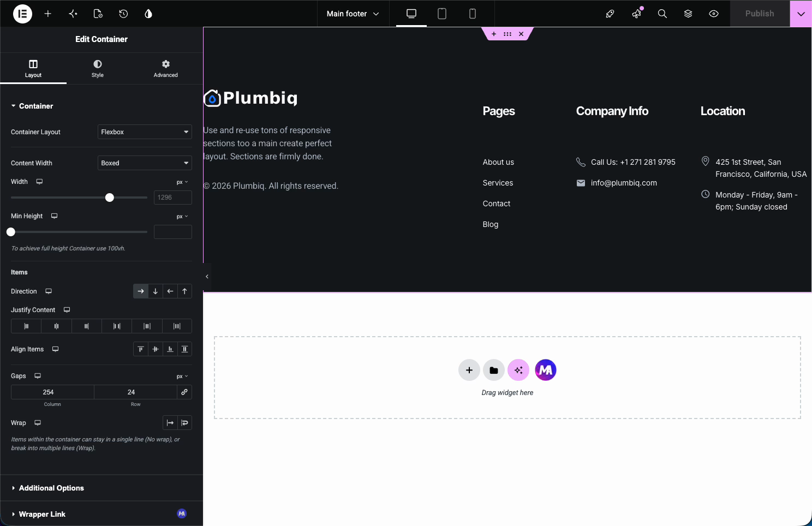Preview changes with the eye icon
Screen dimensions: 812x526
click(714, 14)
